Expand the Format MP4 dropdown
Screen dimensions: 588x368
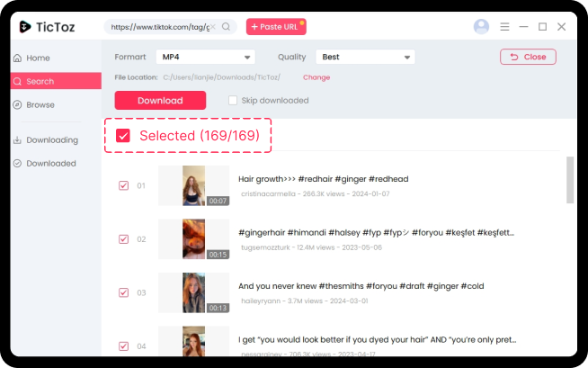tap(205, 58)
